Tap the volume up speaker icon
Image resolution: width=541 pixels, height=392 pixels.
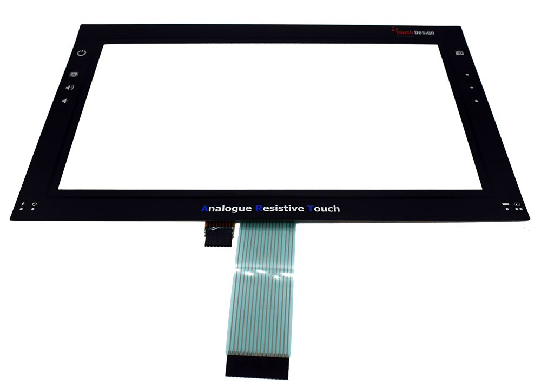tap(69, 88)
